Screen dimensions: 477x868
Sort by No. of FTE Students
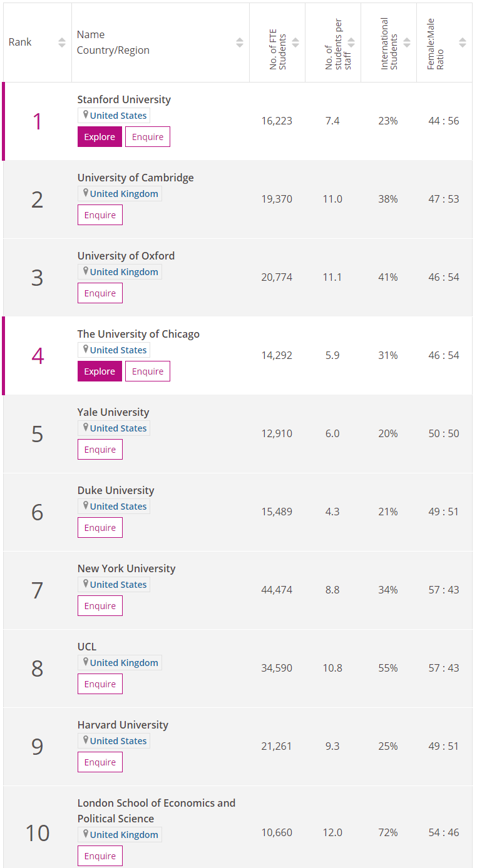pyautogui.click(x=295, y=43)
